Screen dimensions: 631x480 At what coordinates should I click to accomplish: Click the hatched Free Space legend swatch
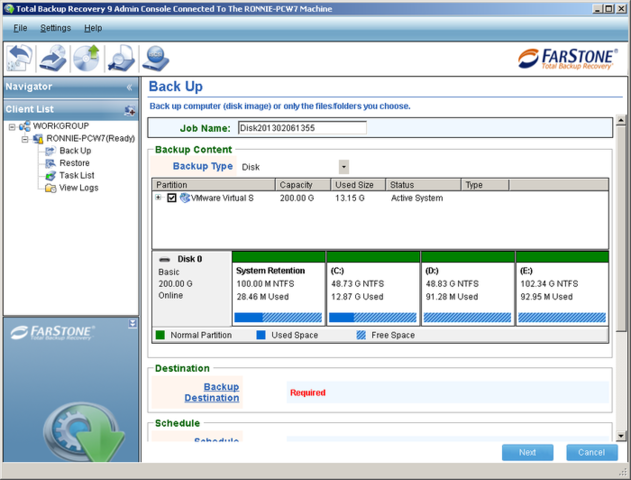pos(361,335)
